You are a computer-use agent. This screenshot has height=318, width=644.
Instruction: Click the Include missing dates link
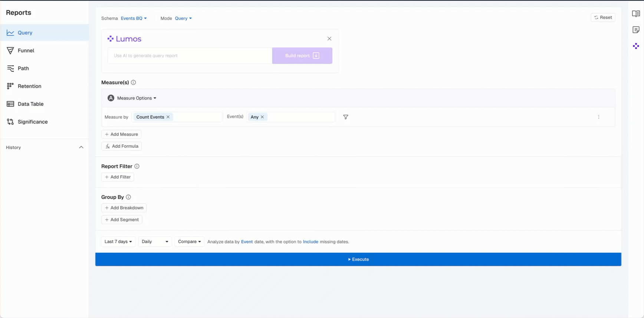pos(310,242)
